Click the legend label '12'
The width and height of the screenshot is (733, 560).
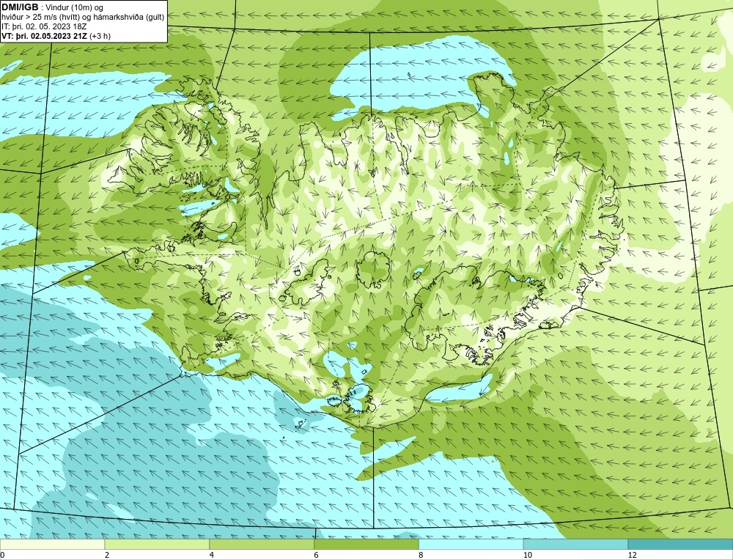(633, 555)
